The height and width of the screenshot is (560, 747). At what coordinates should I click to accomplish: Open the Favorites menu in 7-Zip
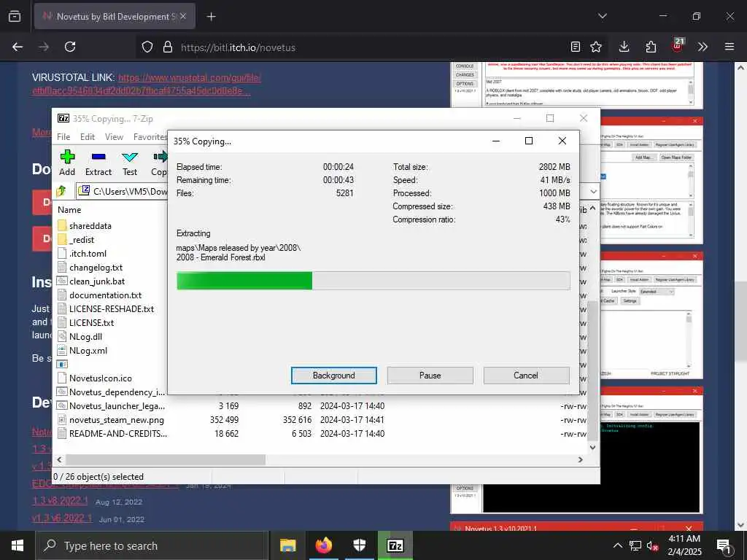click(x=150, y=136)
